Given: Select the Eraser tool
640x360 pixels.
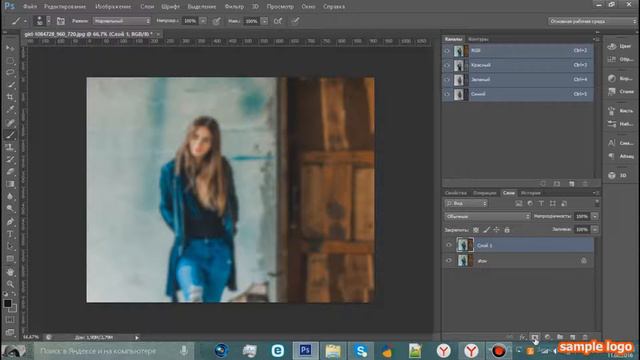Looking at the screenshot, I should (x=10, y=172).
